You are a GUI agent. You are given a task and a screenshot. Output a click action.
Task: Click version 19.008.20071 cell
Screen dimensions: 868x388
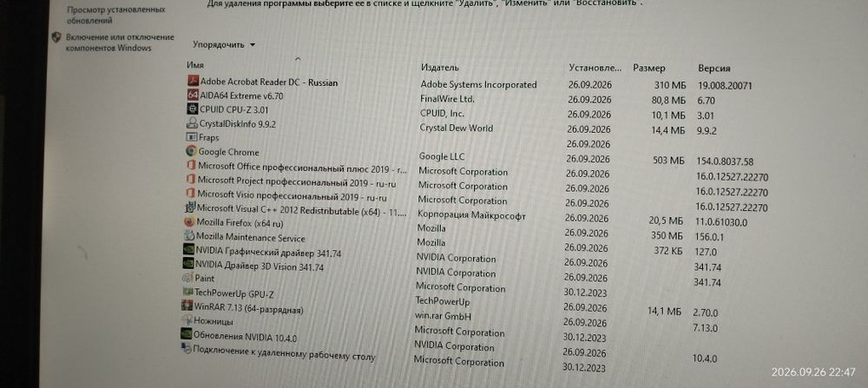[x=725, y=86]
